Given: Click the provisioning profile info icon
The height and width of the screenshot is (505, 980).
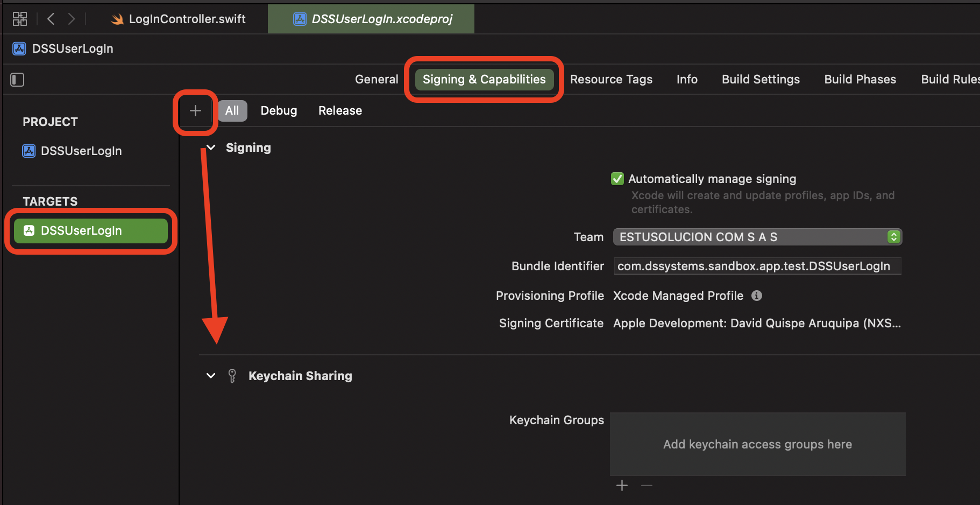Looking at the screenshot, I should tap(757, 296).
